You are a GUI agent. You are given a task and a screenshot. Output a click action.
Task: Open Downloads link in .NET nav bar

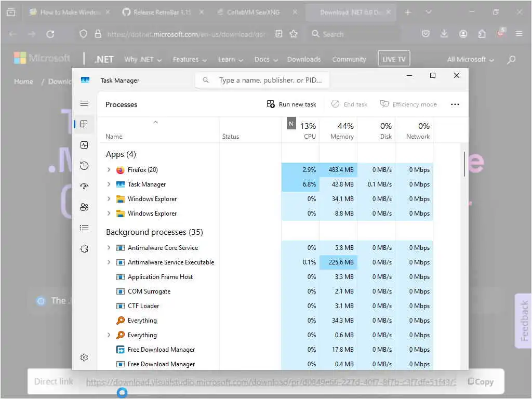click(304, 59)
